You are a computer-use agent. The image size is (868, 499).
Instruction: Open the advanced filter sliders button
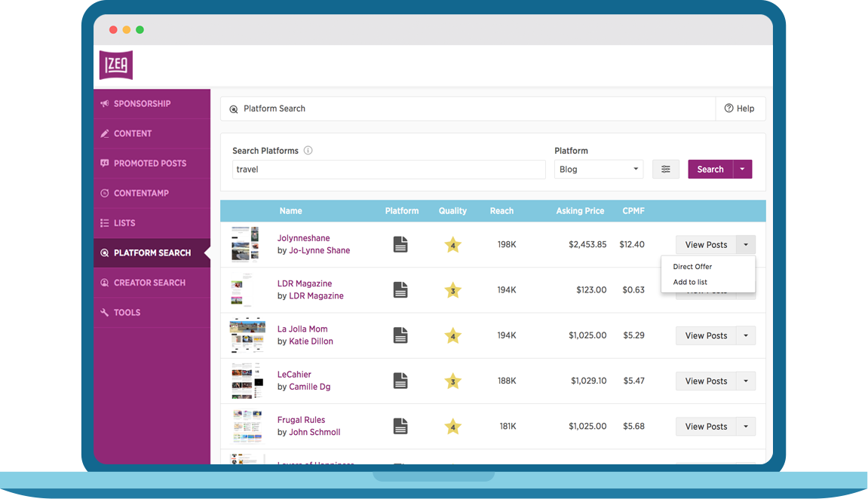[665, 170]
